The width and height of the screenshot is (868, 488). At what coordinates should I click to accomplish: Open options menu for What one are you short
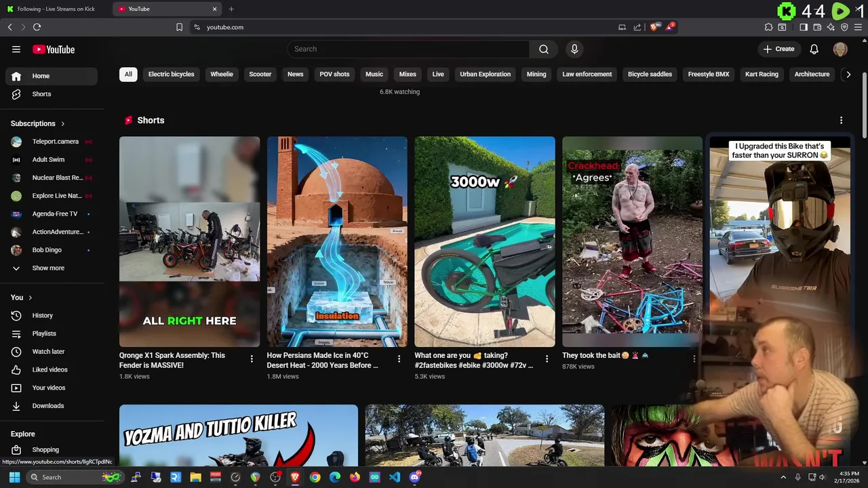(547, 359)
